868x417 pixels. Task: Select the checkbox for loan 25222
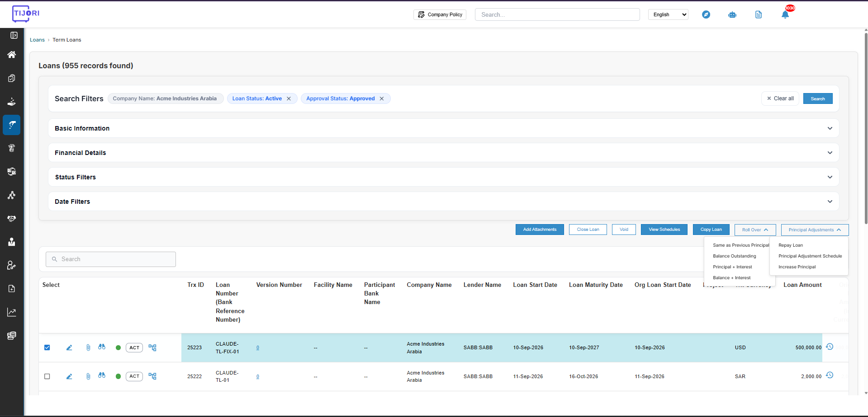(x=47, y=376)
